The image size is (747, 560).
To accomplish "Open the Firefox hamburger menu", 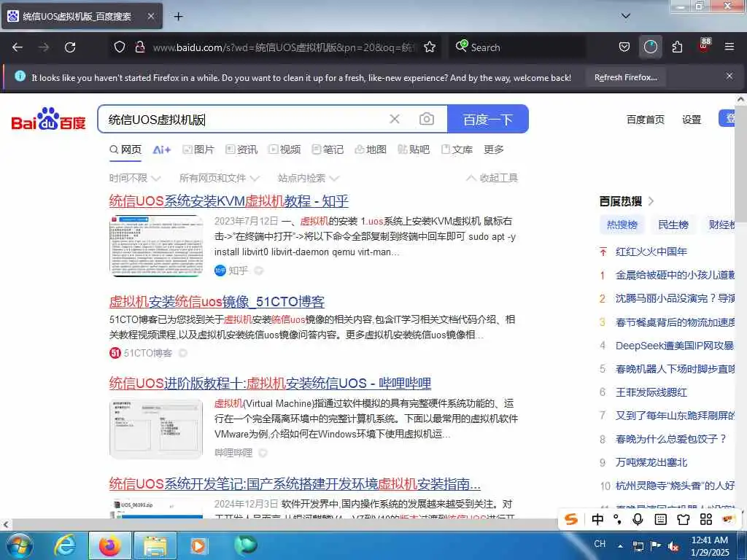I will (729, 47).
